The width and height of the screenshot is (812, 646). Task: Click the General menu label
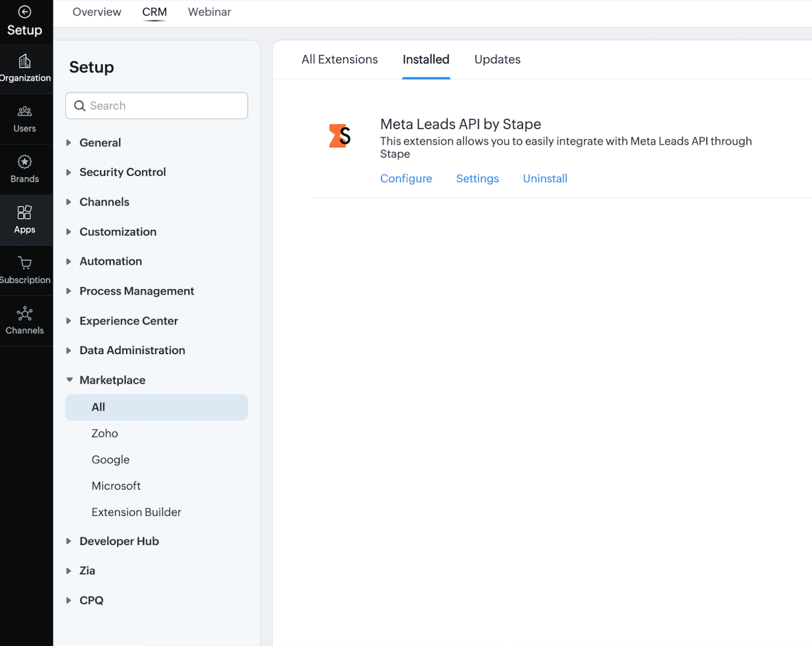click(x=100, y=143)
